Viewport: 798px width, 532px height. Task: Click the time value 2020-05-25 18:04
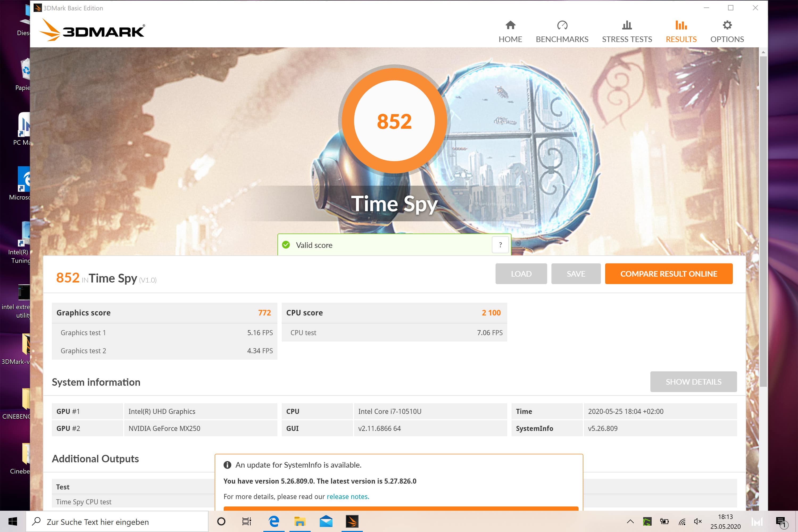pos(660,411)
